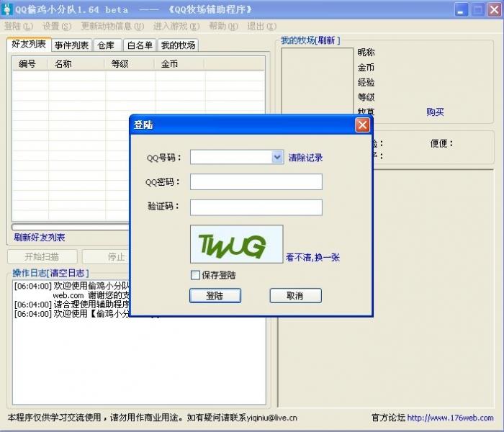Click the 取消 cancel button
Image resolution: width=504 pixels, height=432 pixels.
[295, 295]
